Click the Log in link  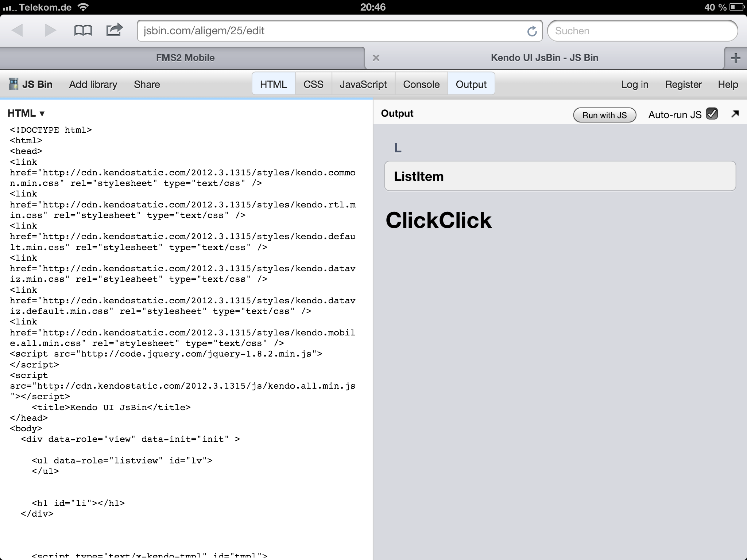[x=634, y=84]
